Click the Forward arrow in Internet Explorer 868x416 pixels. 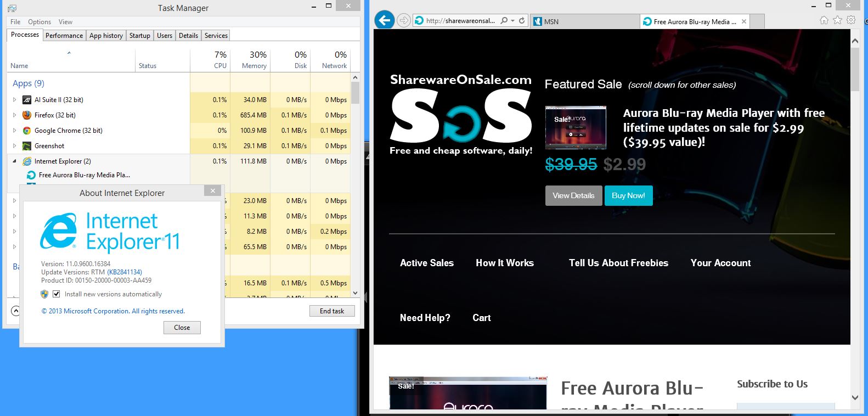403,21
